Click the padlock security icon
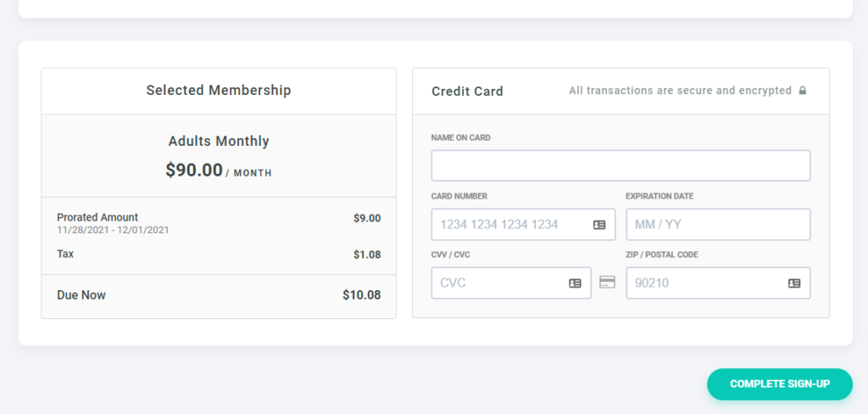Image resolution: width=868 pixels, height=414 pixels. point(803,90)
